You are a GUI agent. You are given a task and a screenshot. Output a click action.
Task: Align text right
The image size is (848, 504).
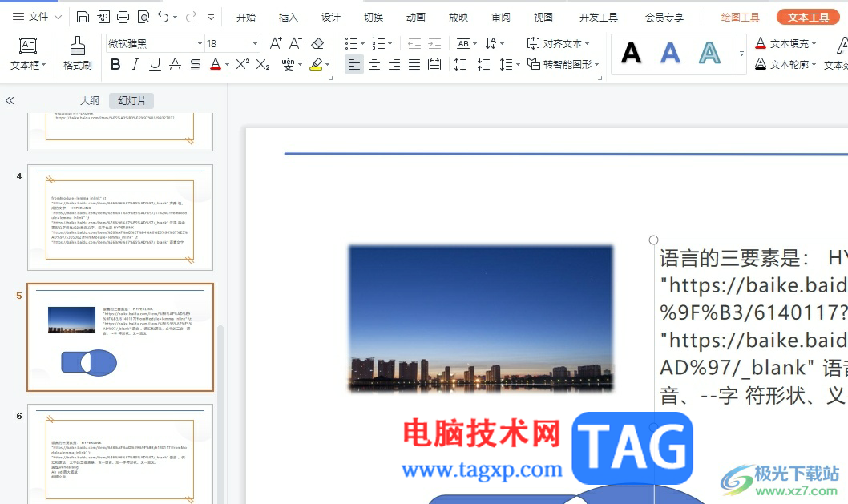click(394, 65)
